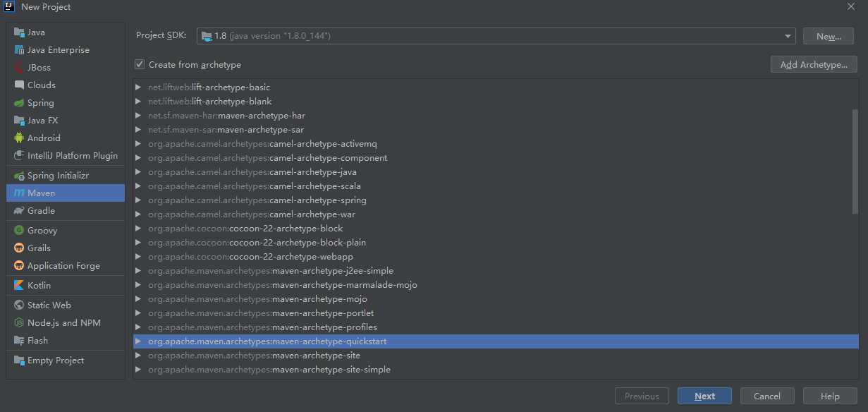Select Java Enterprise label in sidebar

pos(59,50)
